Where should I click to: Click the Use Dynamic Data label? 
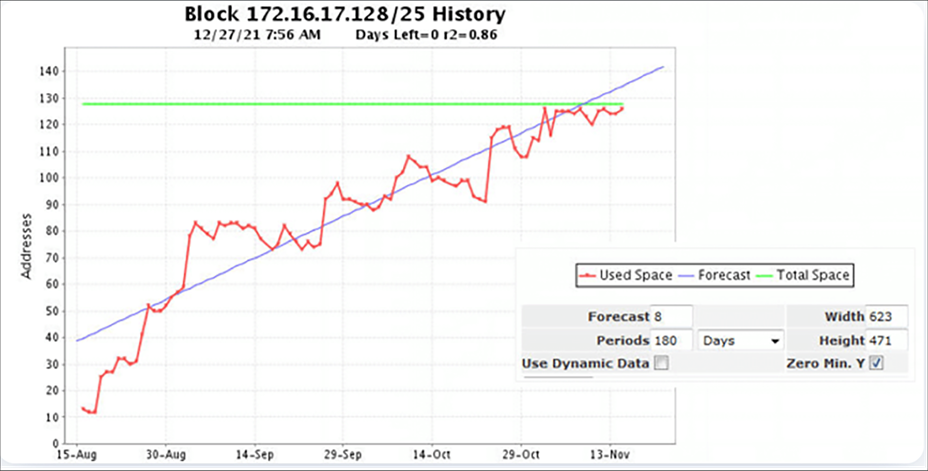pos(585,363)
